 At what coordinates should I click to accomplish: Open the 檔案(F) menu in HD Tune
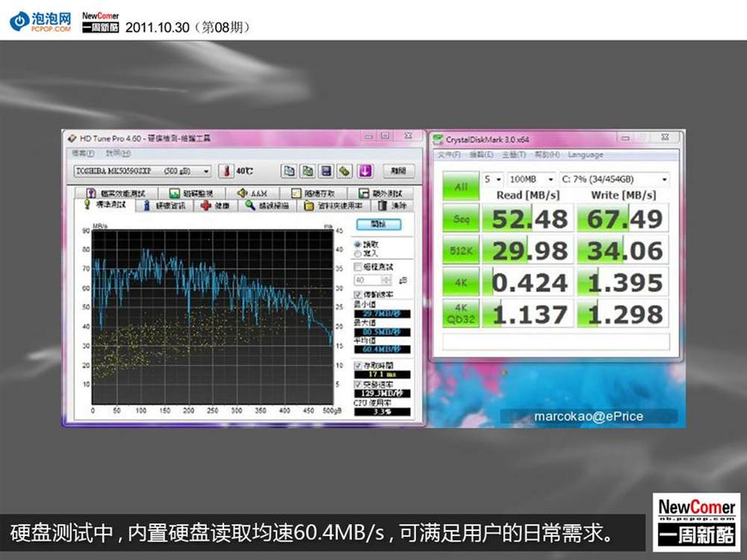(x=83, y=153)
